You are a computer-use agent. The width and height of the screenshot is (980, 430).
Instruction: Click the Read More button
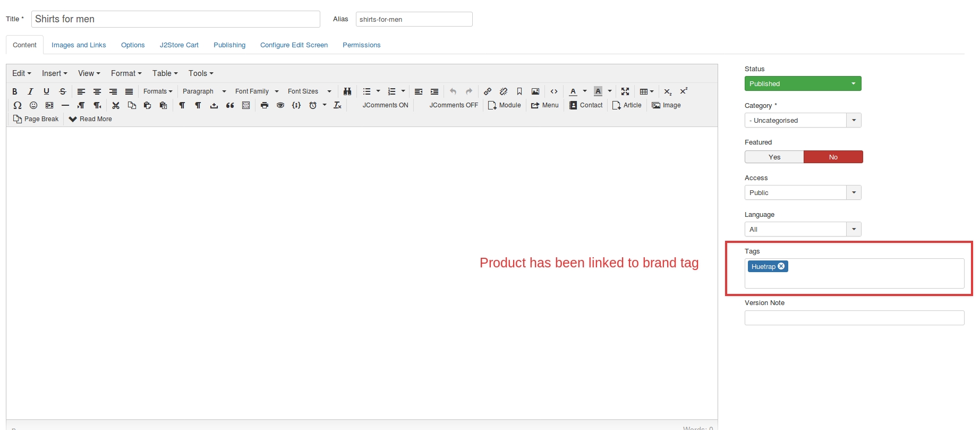tap(90, 119)
